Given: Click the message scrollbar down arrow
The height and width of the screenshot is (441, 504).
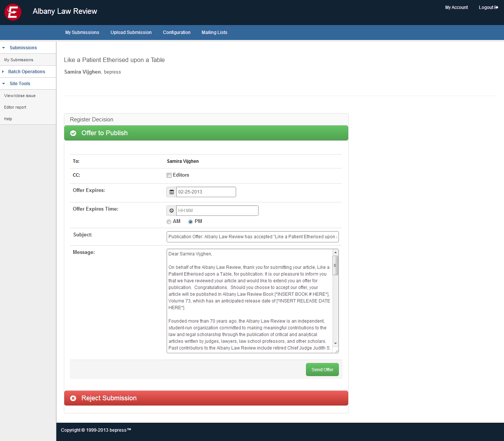Looking at the screenshot, I should 336,344.
